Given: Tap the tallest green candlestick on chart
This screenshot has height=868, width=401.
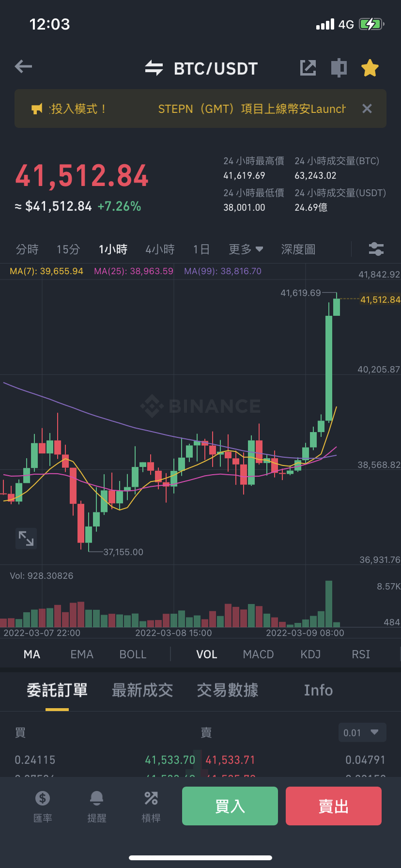Looking at the screenshot, I should point(329,368).
